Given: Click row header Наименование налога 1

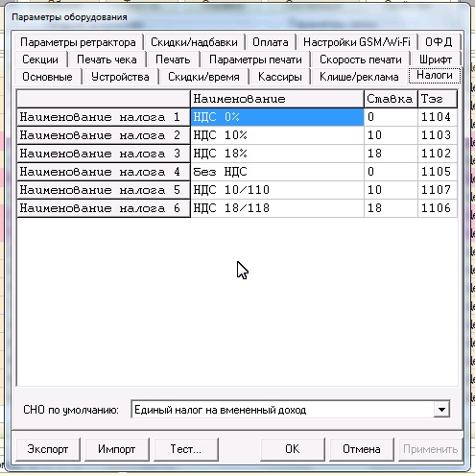Looking at the screenshot, I should point(104,117).
